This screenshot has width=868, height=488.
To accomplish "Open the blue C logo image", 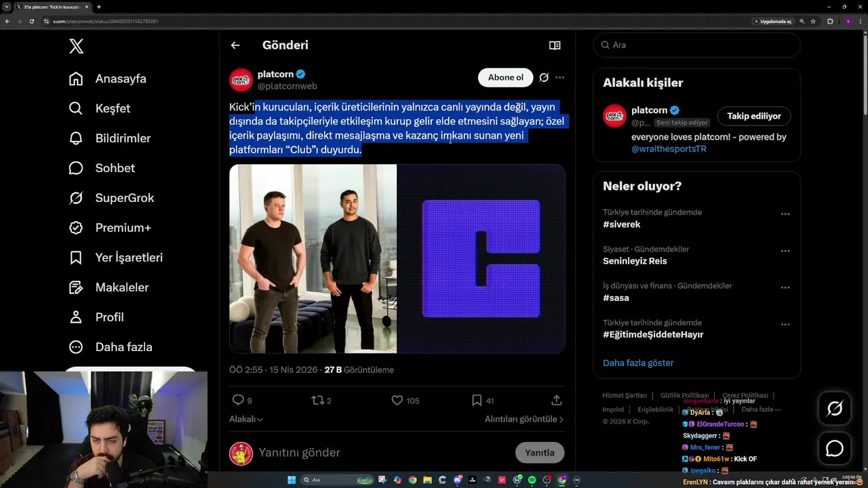I will (481, 259).
